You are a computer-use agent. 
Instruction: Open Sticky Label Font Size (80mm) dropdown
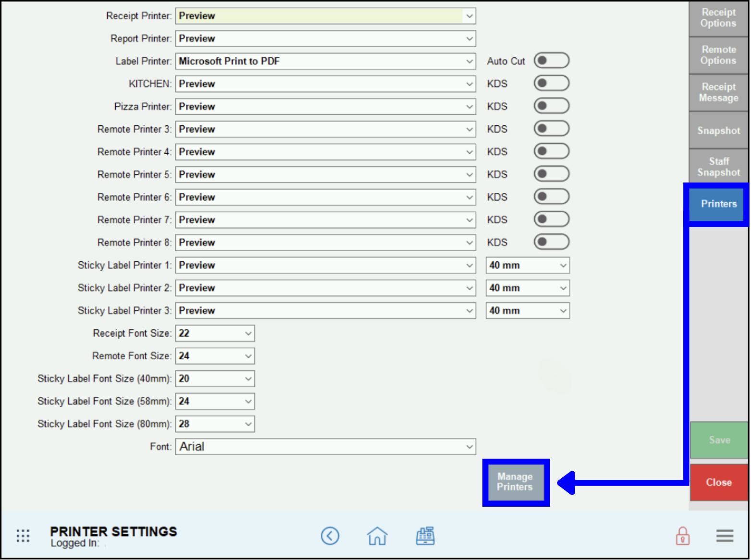click(x=215, y=424)
